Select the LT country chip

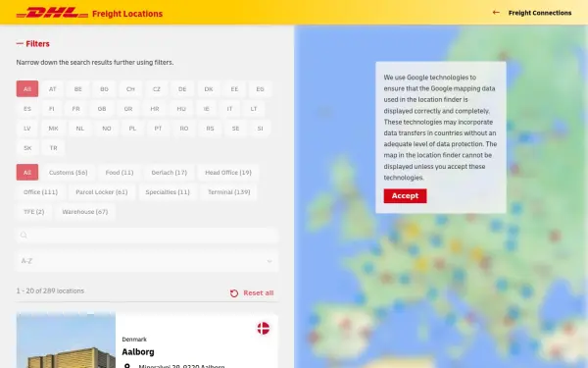coord(254,109)
